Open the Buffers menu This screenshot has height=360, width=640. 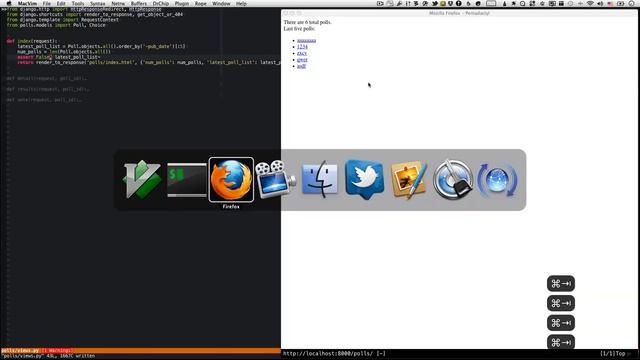tap(139, 3)
